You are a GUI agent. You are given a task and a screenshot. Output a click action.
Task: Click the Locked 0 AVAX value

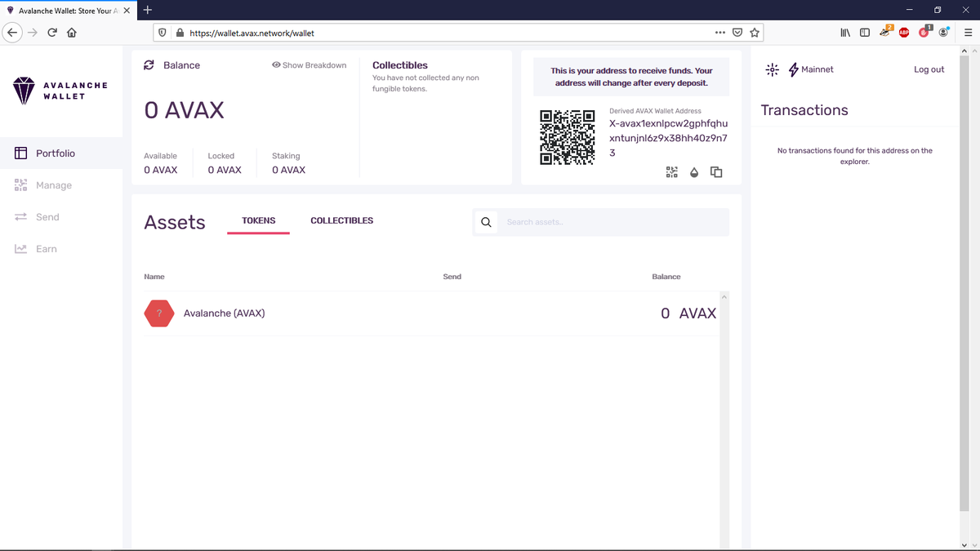click(225, 170)
